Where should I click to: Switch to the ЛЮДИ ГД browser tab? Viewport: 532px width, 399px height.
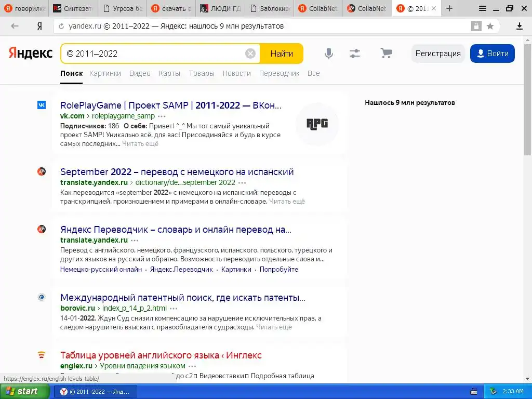220,8
